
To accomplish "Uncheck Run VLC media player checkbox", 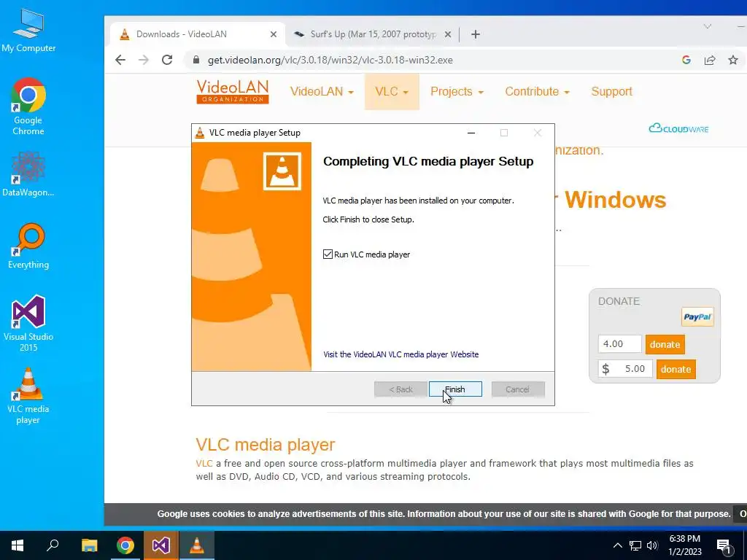I will 328,254.
